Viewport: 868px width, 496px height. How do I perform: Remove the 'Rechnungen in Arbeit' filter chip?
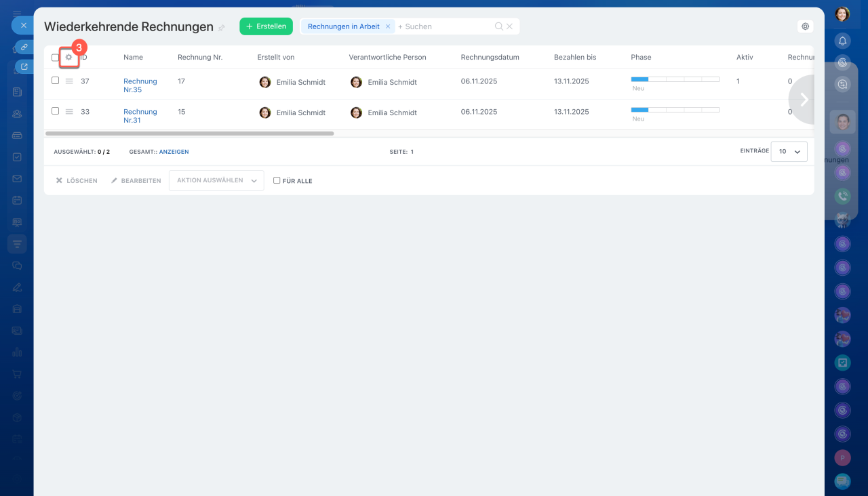pos(388,26)
